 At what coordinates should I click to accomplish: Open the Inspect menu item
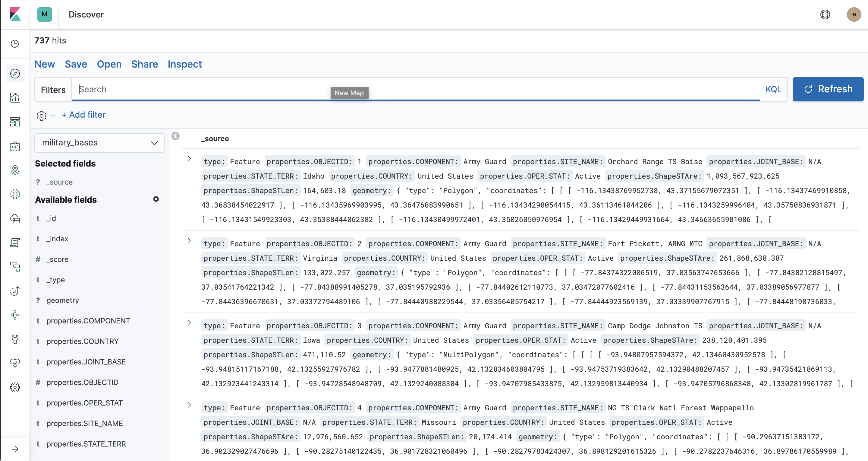point(184,64)
